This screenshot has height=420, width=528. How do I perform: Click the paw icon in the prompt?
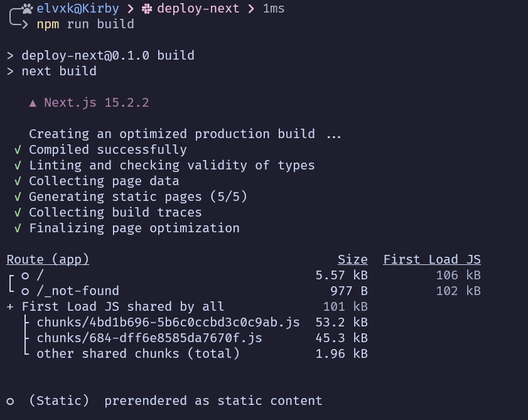click(x=27, y=8)
